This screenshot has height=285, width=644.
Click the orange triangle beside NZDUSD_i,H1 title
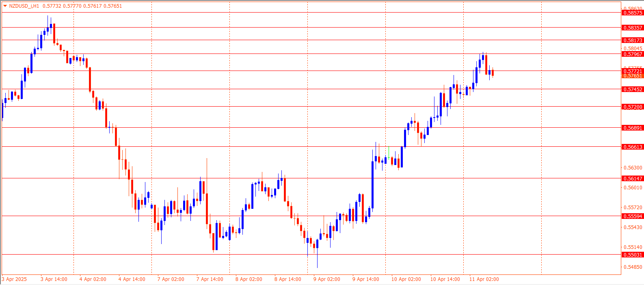pos(5,6)
